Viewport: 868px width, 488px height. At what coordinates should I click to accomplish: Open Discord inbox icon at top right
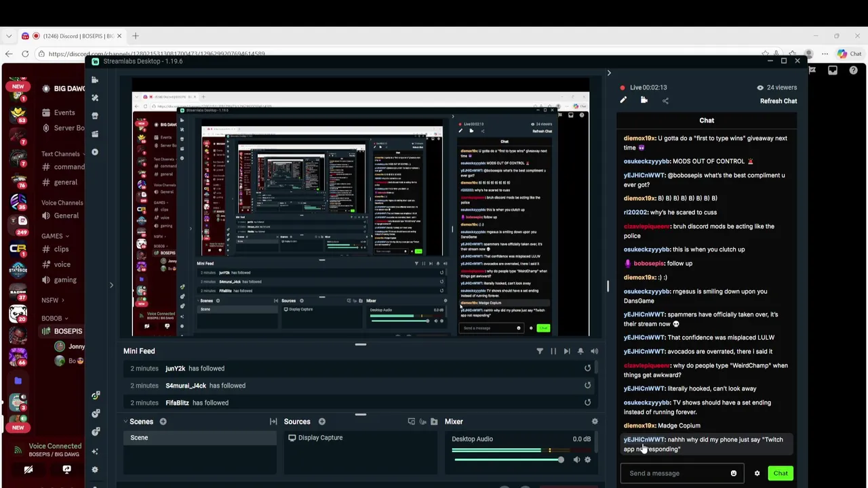click(x=833, y=70)
